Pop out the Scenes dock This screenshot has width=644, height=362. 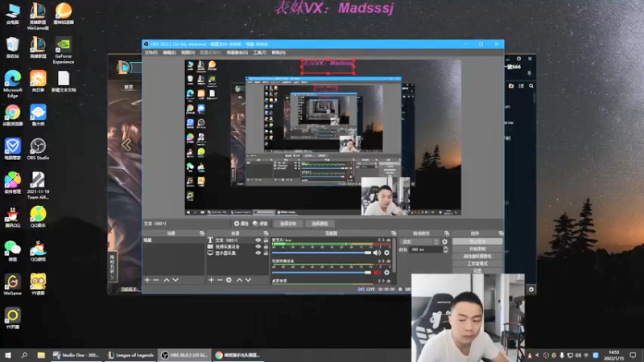(202, 233)
